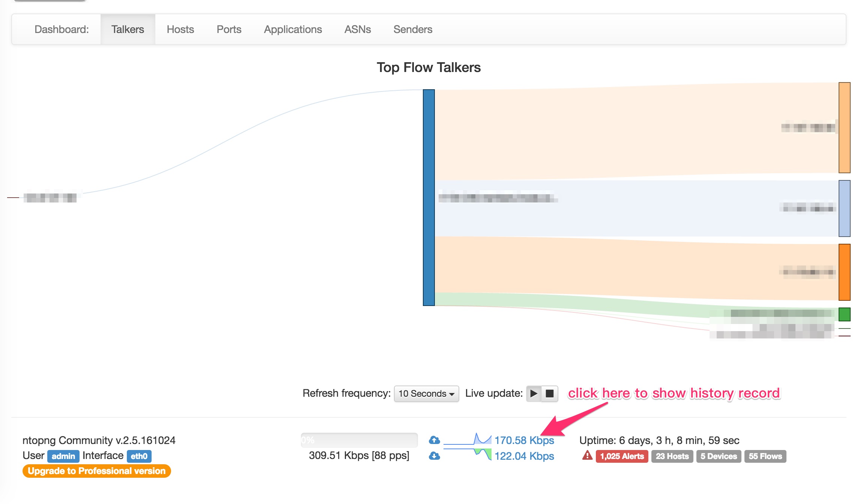Screen dimensions: 860x504
Task: Click the 23 Hosts badge
Action: (672, 456)
